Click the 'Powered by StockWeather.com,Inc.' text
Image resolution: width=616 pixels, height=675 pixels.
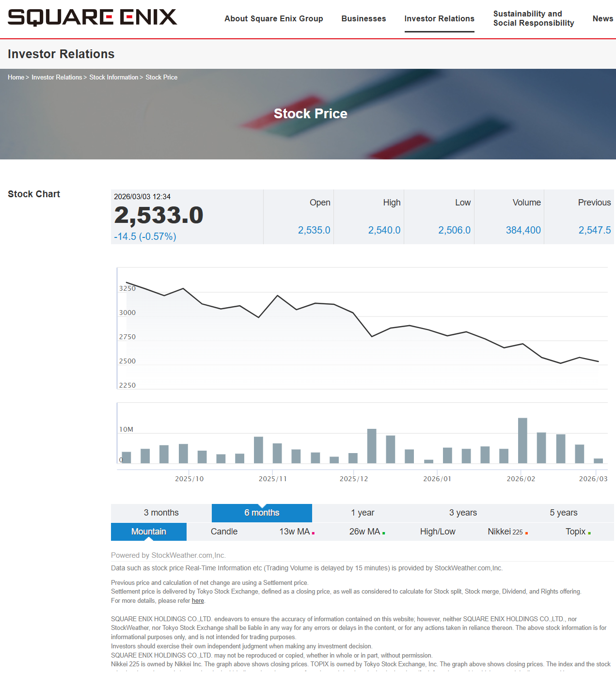pyautogui.click(x=168, y=555)
